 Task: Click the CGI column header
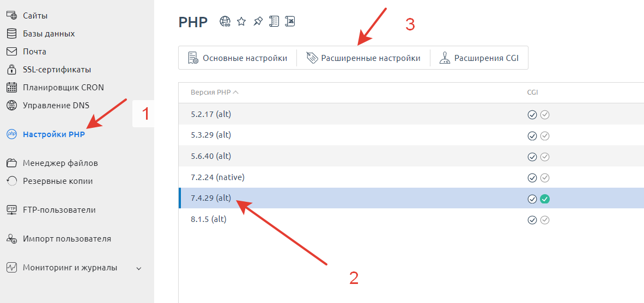pyautogui.click(x=533, y=92)
